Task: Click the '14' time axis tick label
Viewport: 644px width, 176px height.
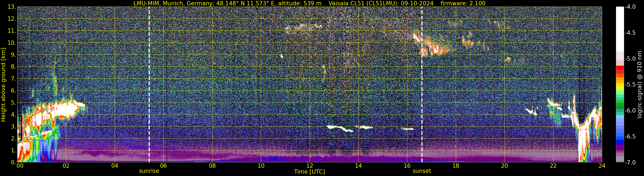Action: pyautogui.click(x=358, y=166)
